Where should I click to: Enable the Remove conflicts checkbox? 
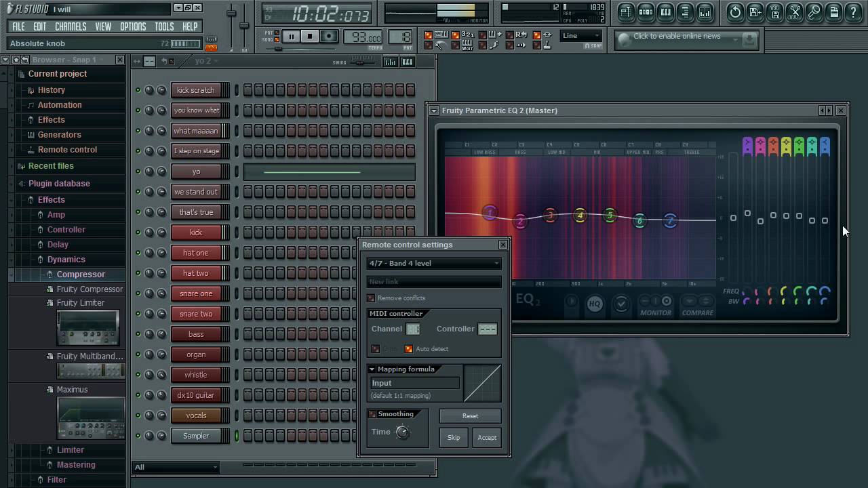coord(371,298)
